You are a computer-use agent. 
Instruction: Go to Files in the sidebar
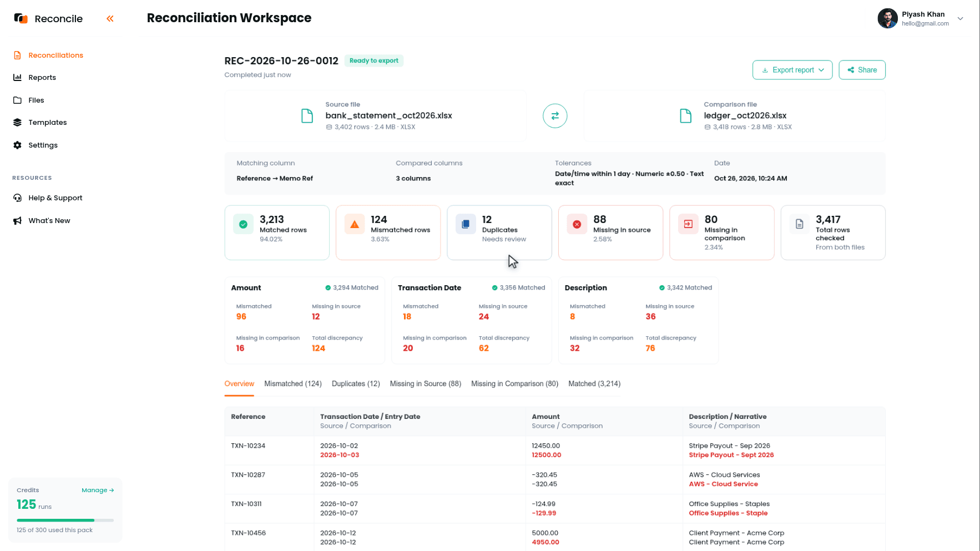pyautogui.click(x=36, y=100)
